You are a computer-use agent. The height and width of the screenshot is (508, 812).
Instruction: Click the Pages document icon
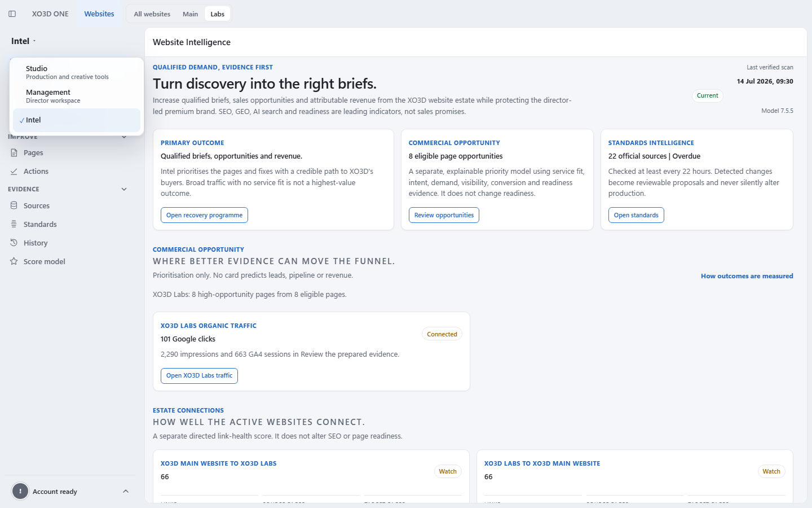pos(14,153)
